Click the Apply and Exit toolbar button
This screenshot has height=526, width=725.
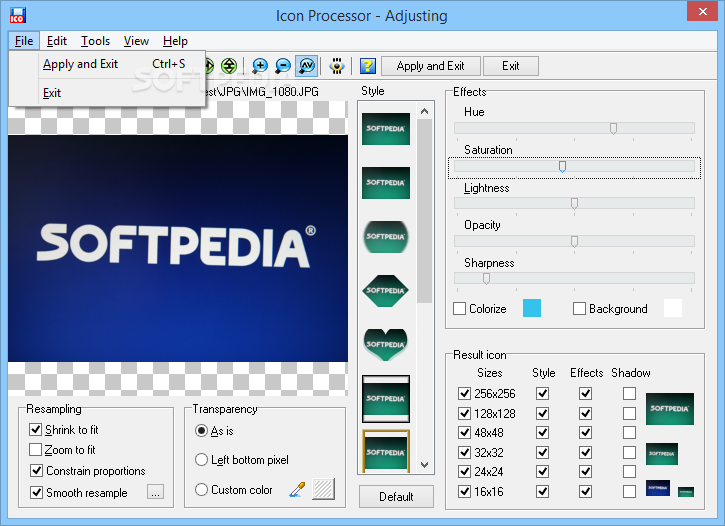430,66
